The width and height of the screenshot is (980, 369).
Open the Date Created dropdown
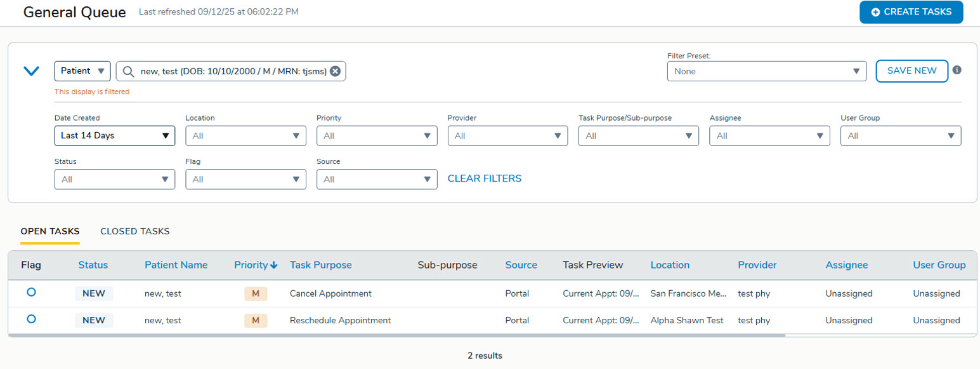point(115,135)
